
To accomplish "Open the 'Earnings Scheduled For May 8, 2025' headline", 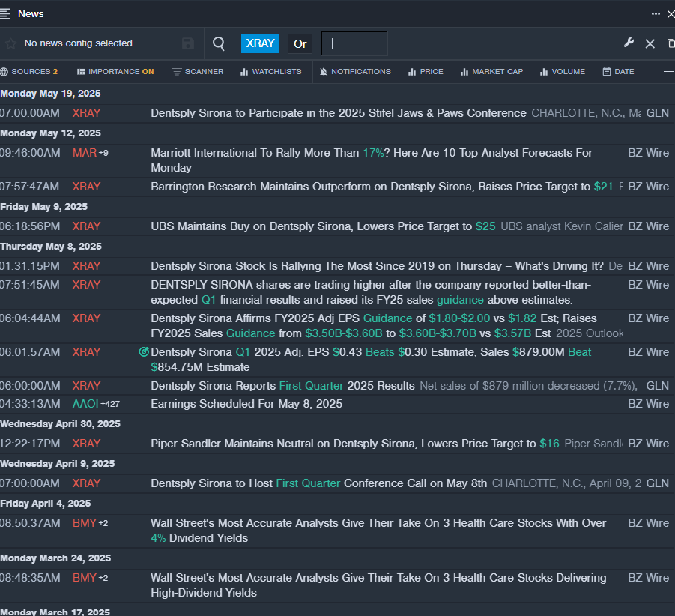I will [x=246, y=404].
